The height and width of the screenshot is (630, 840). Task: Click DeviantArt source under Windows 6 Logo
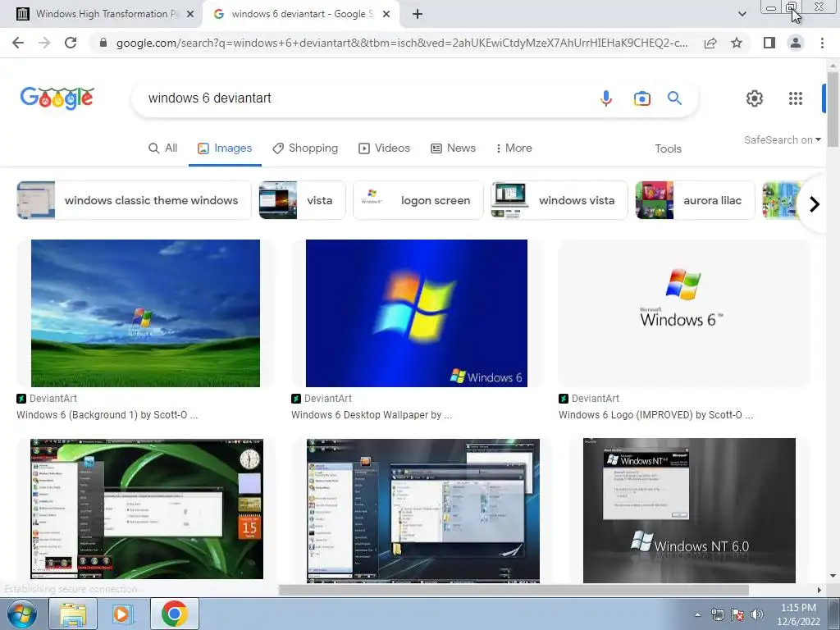589,399
